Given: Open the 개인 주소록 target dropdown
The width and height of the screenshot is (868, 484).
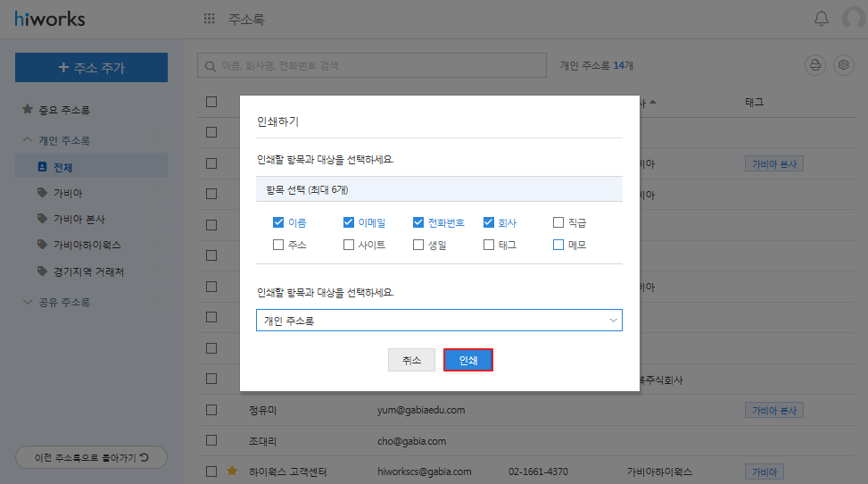Looking at the screenshot, I should (x=438, y=321).
